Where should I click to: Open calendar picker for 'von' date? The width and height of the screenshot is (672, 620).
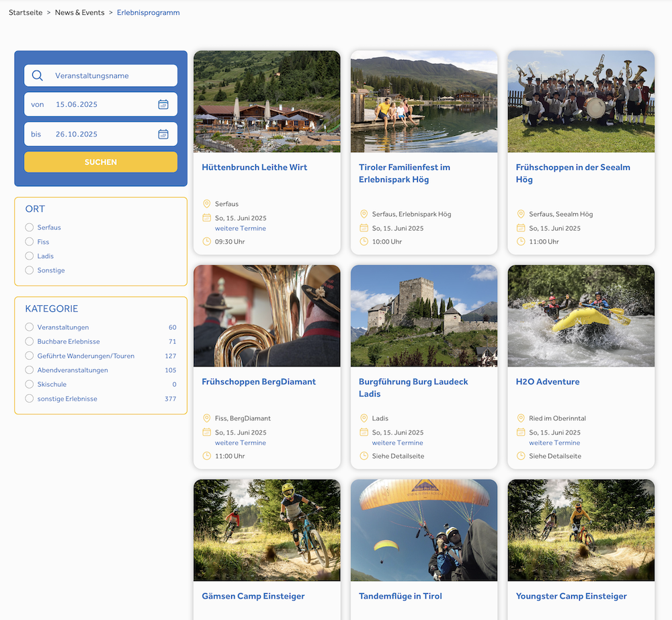tap(163, 104)
